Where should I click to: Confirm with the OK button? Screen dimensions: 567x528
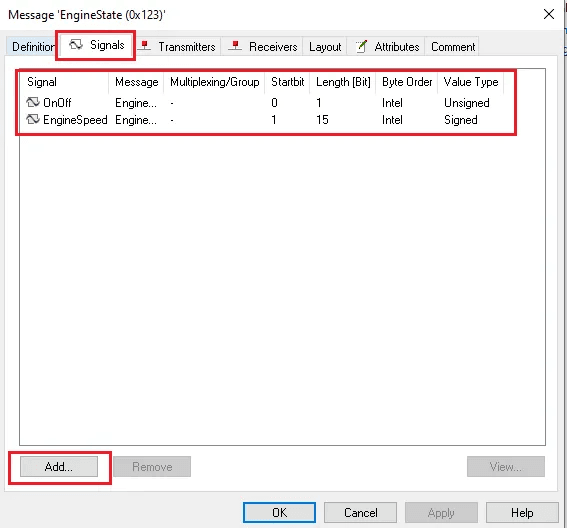pos(279,512)
